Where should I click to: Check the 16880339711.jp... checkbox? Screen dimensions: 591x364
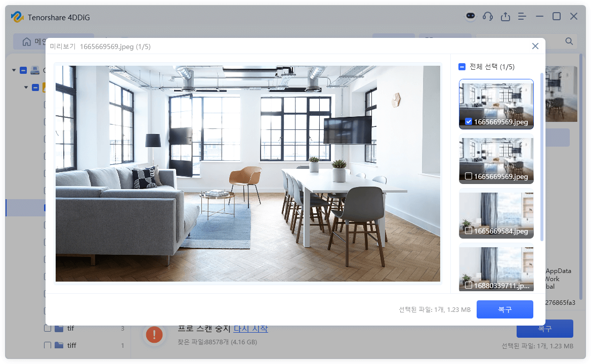click(469, 285)
